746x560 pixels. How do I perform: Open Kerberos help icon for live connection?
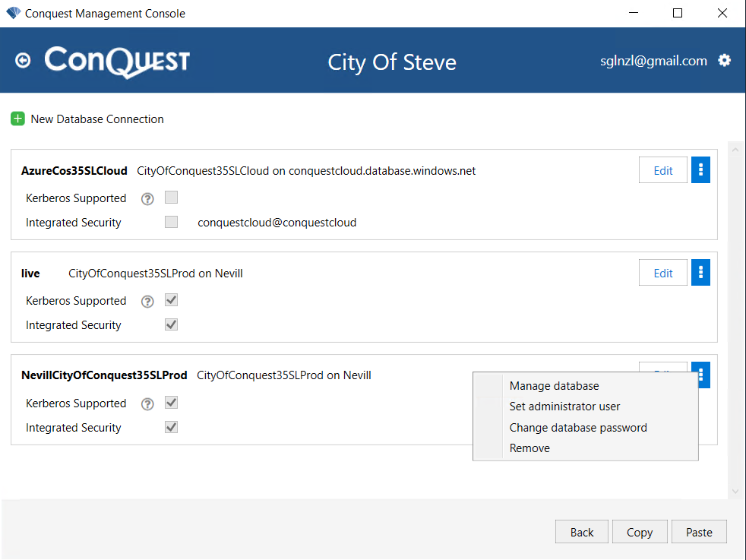point(147,302)
